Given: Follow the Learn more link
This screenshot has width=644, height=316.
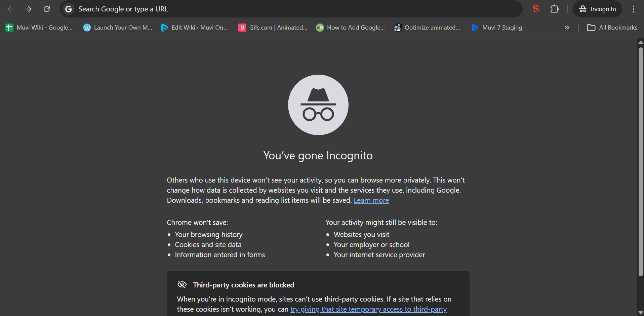Looking at the screenshot, I should pyautogui.click(x=371, y=200).
